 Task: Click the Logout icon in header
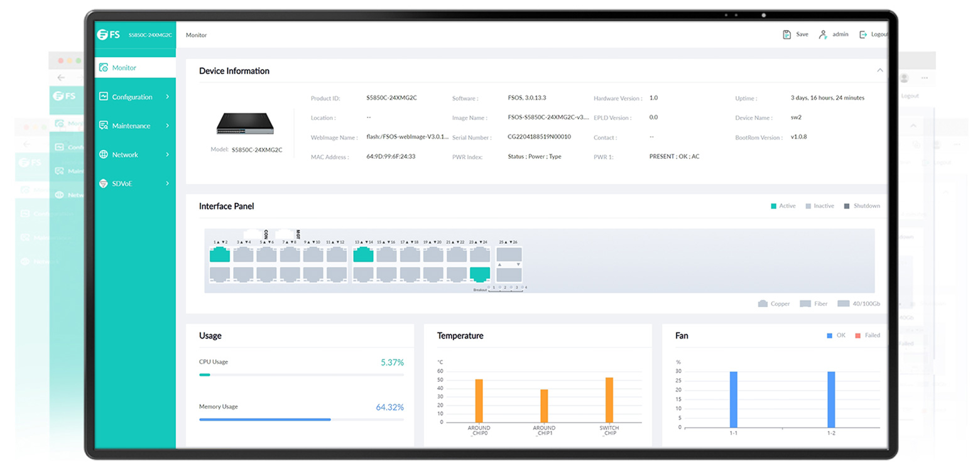coord(863,35)
